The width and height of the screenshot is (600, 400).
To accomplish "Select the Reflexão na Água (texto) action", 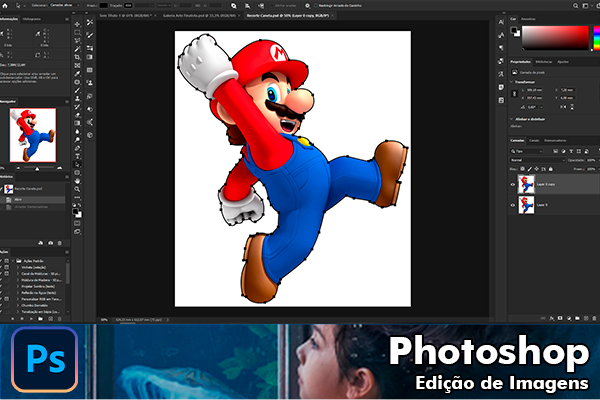I will point(39,293).
